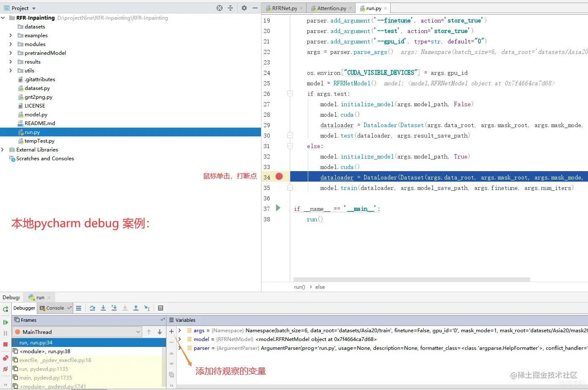Click Show Execution Point icon
Image resolution: width=588 pixels, height=390 pixels.
pyautogui.click(x=79, y=308)
